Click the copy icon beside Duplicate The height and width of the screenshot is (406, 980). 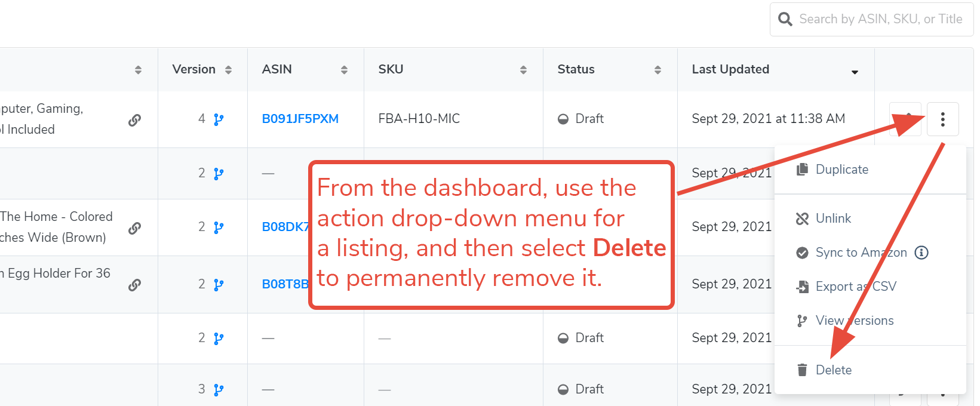pos(801,169)
